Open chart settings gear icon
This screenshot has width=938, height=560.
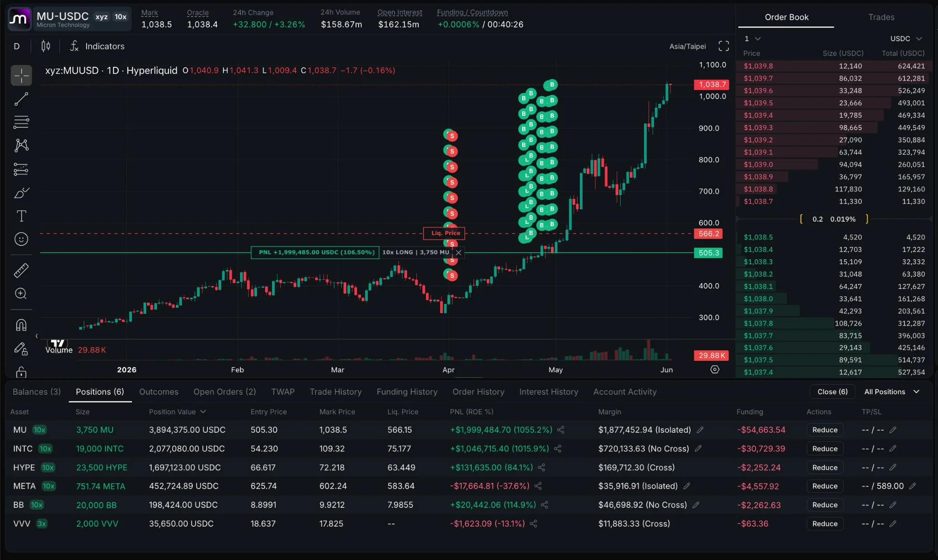click(715, 370)
